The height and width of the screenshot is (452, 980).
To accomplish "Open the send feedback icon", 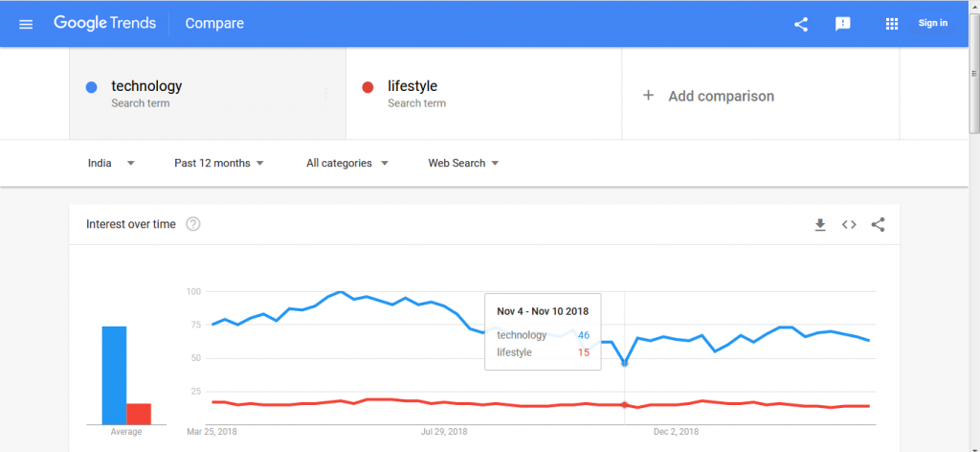I will tap(843, 24).
